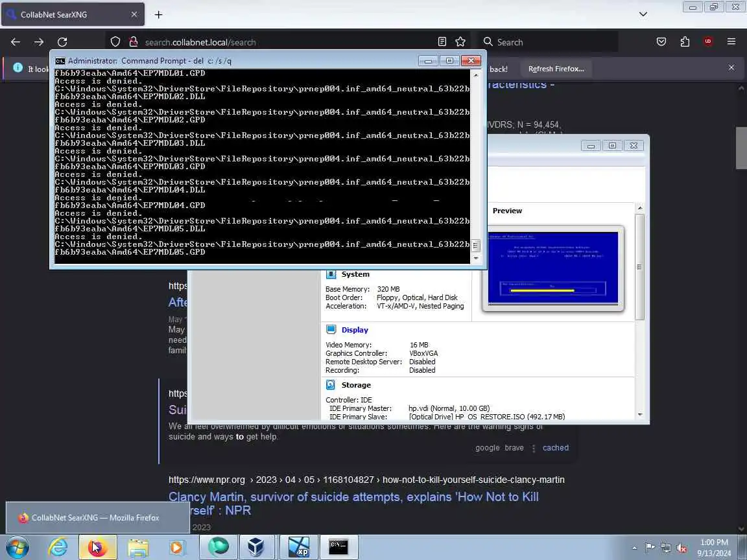Screen dimensions: 747x560
Task: Reload the current Firefox page
Action: [62, 42]
